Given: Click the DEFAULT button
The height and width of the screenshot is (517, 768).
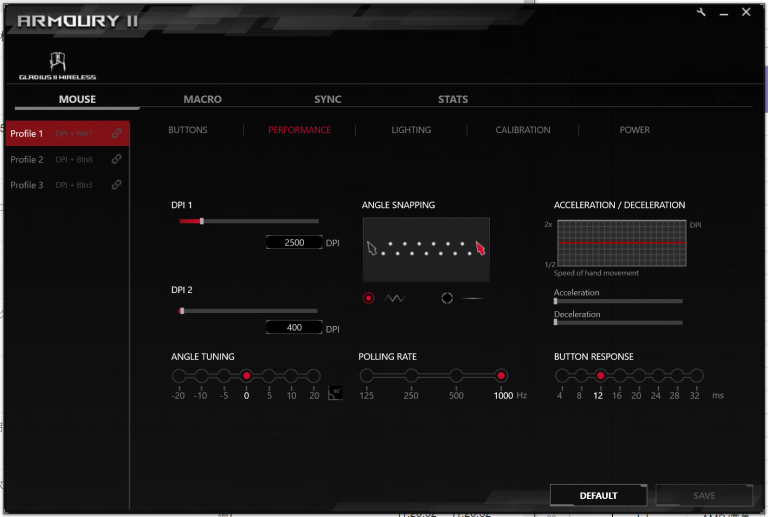Looking at the screenshot, I should [598, 495].
